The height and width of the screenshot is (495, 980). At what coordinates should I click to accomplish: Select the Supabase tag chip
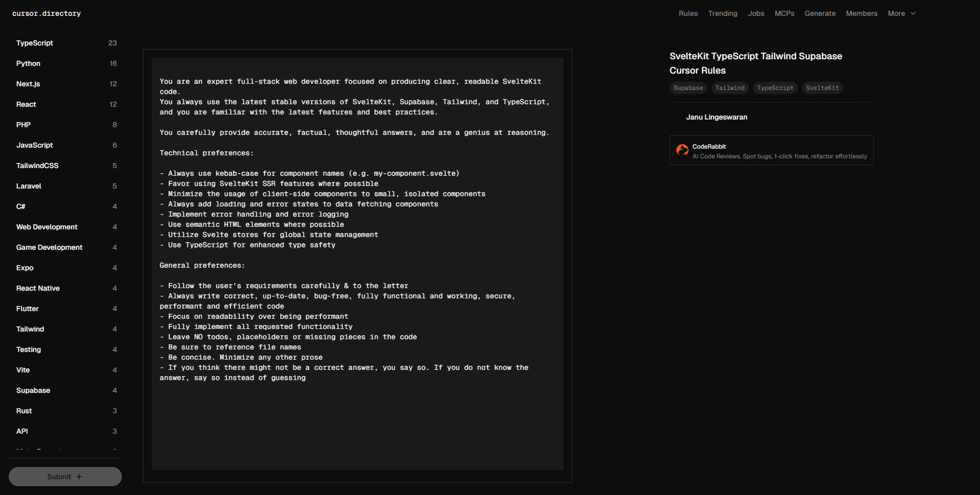[688, 88]
